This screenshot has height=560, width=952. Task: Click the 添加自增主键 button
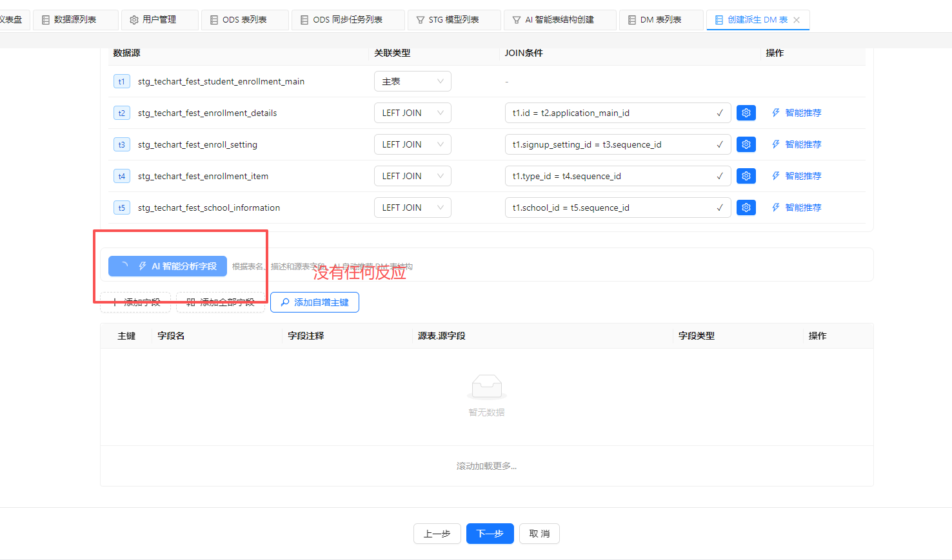[315, 302]
